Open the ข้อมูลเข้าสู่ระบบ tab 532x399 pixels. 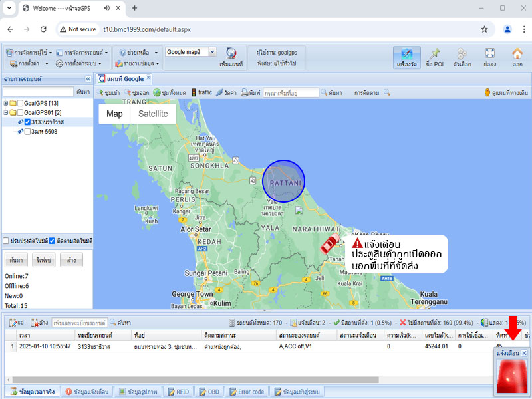[x=297, y=392]
